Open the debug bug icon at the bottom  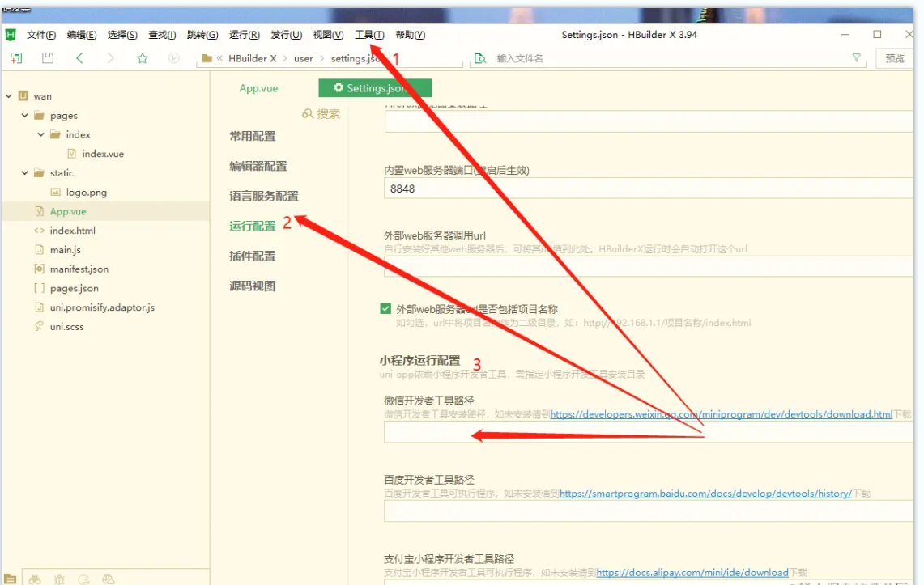(x=59, y=579)
